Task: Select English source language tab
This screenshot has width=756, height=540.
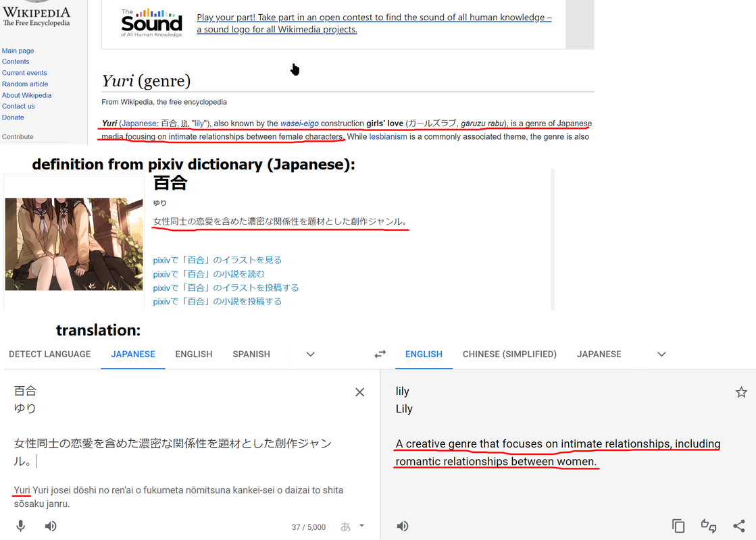Action: (194, 354)
